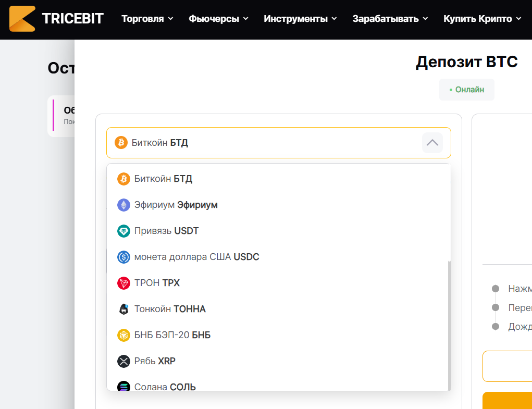Select Тонкойн ТОННА option
This screenshot has height=409, width=532.
(x=278, y=309)
